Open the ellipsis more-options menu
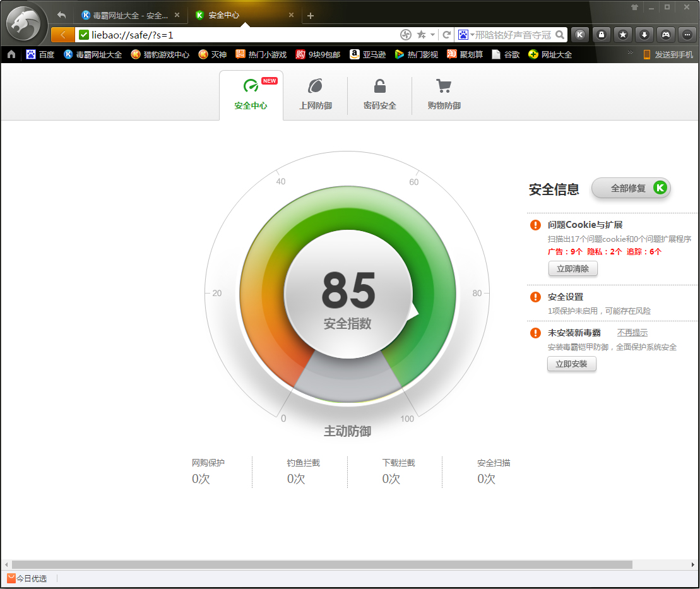 pos(687,35)
